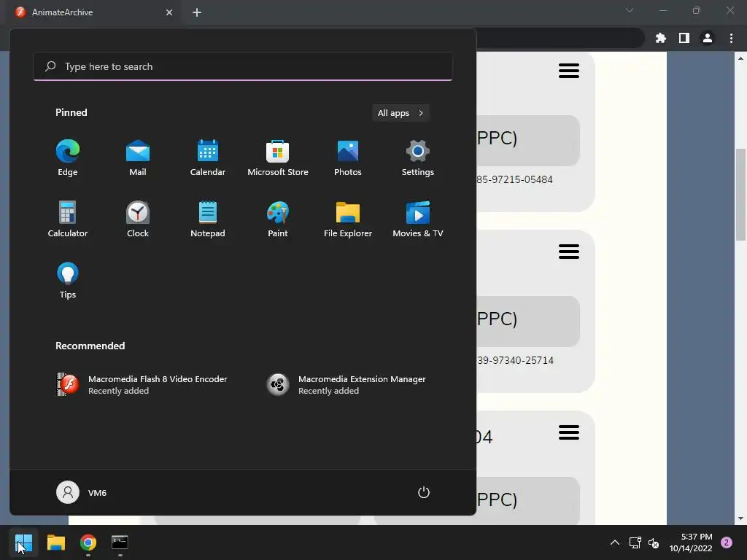This screenshot has width=747, height=560.
Task: Open the clock showing 5:37 PM
Action: [691, 542]
